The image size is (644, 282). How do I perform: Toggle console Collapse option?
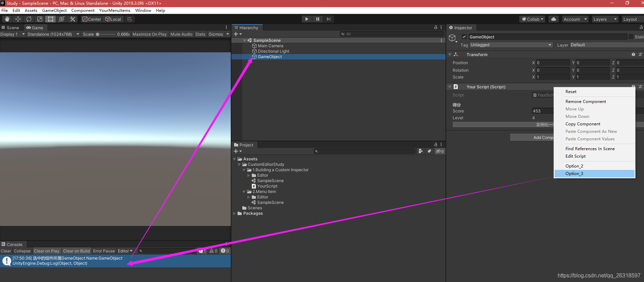point(22,251)
